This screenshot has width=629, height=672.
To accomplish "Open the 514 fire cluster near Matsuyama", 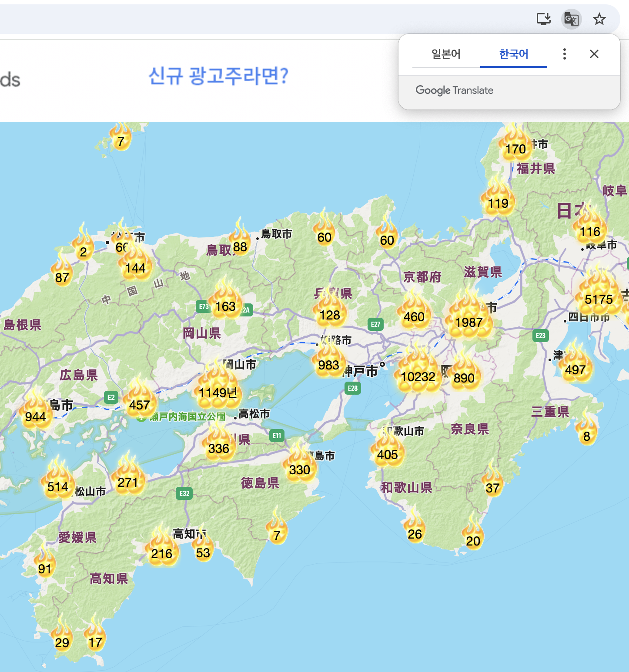I will (x=58, y=487).
